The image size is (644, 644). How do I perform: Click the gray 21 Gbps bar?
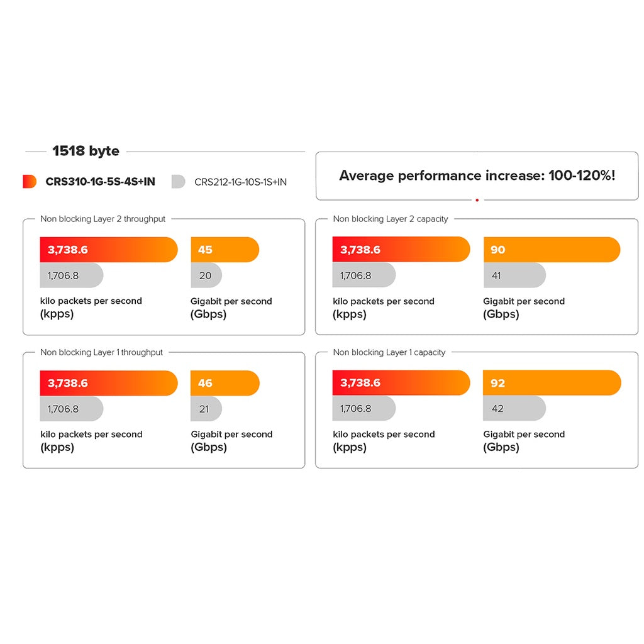(206, 409)
